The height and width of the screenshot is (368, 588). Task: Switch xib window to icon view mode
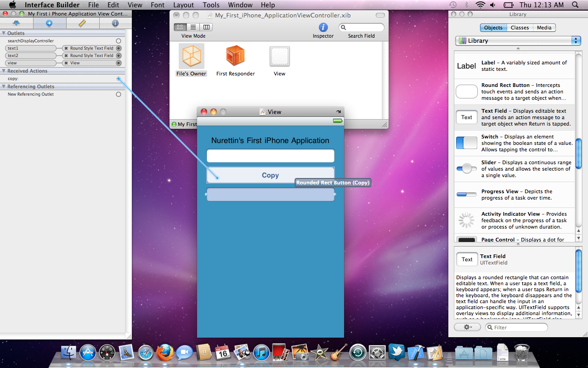[180, 27]
